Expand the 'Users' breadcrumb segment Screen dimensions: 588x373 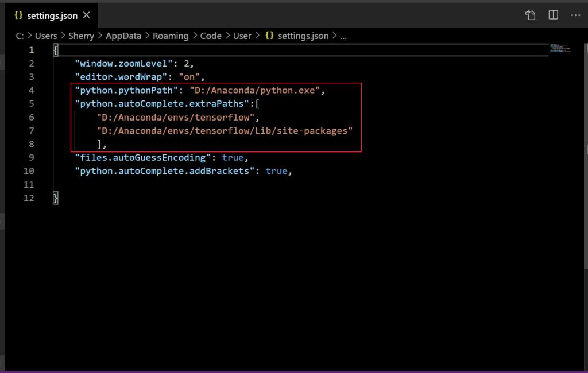click(46, 36)
